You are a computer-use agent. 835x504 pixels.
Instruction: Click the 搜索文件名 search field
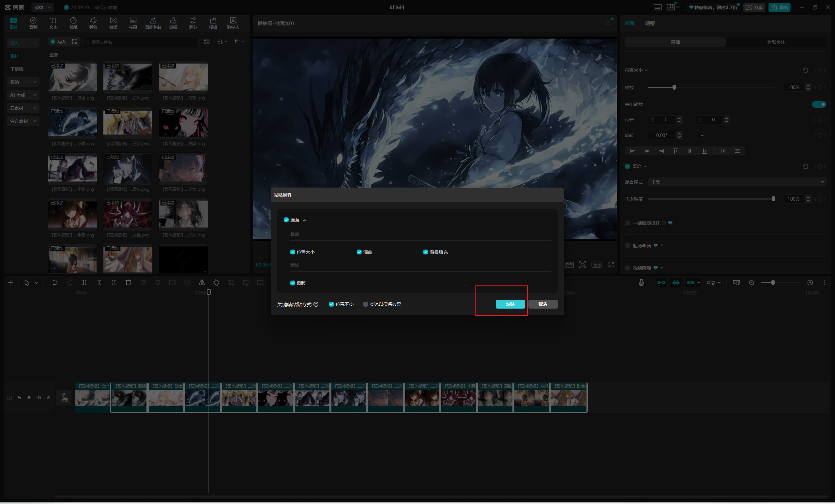tap(141, 42)
